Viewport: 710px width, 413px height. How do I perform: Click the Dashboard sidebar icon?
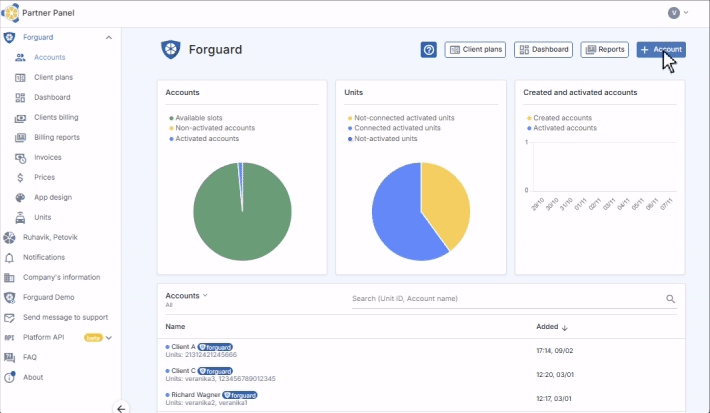pos(20,97)
